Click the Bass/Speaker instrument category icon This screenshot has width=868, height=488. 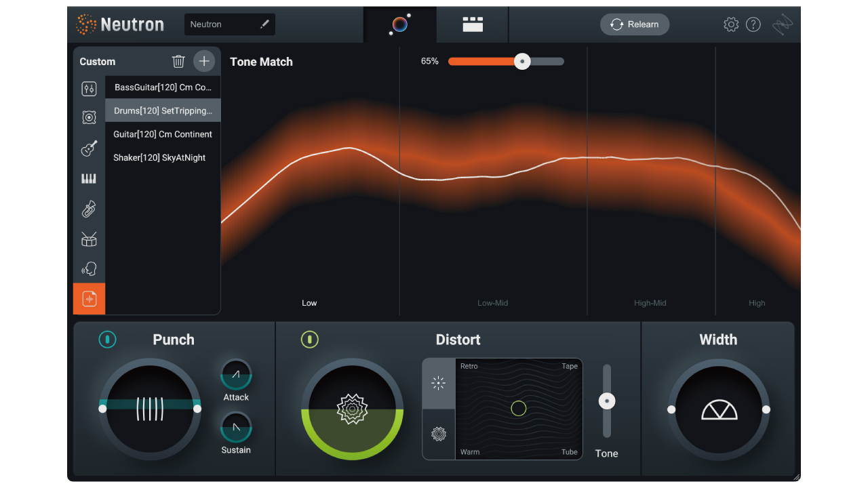89,117
